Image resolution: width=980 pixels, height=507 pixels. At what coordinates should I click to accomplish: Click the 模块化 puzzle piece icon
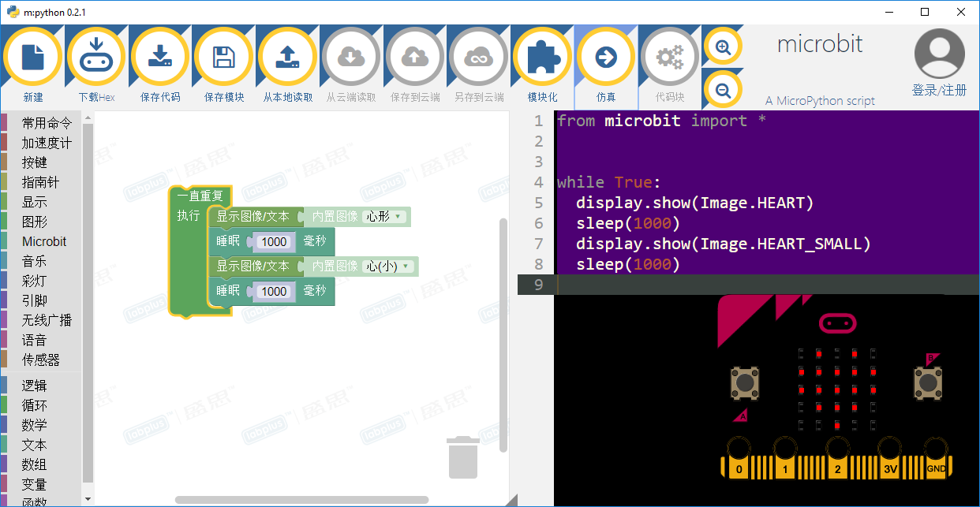coord(542,57)
